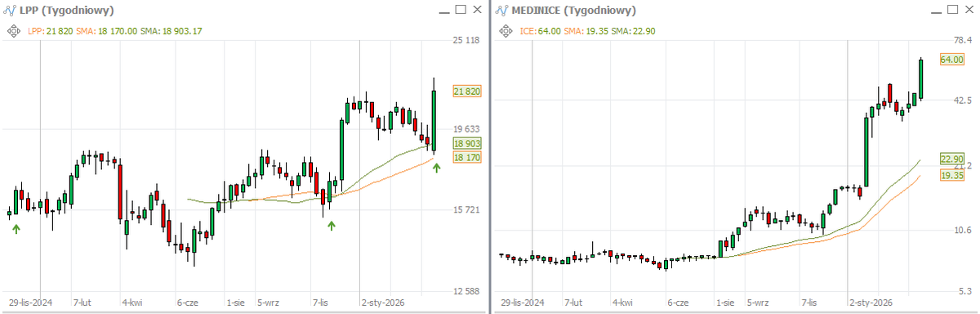Click 6-cze date in LPP chart
980x314 pixels.
point(188,303)
